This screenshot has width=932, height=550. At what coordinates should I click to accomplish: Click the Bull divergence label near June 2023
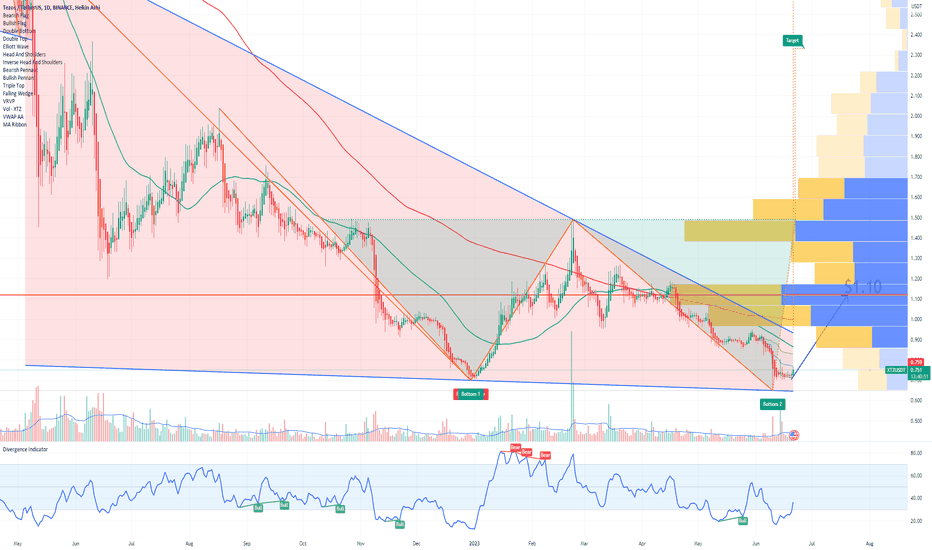[742, 520]
